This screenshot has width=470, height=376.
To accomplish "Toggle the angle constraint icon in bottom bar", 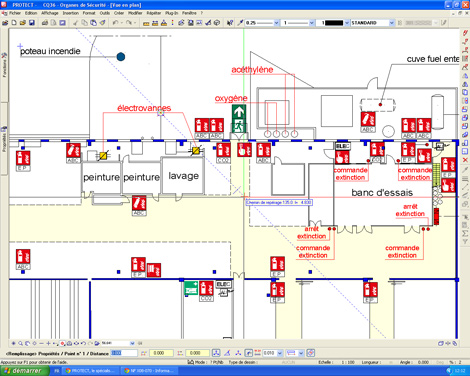I will pos(227,353).
